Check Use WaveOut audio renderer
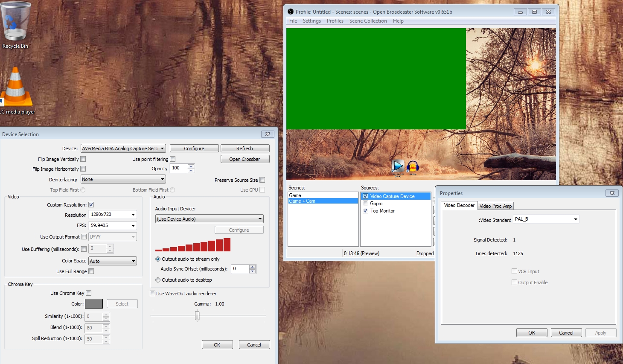Screen dimensions: 623x364 [x=153, y=294]
